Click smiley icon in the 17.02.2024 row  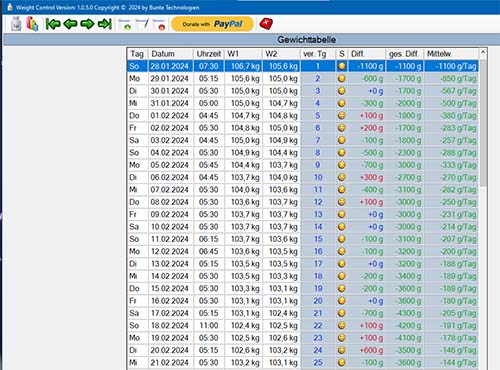[x=341, y=313]
